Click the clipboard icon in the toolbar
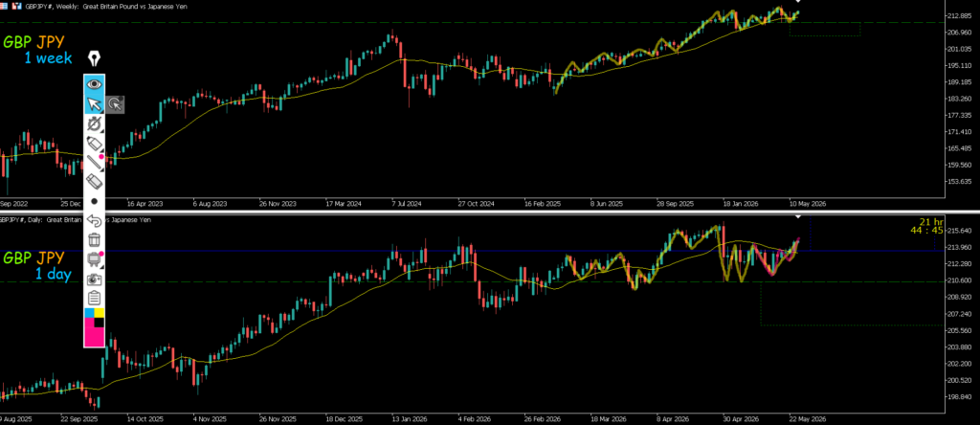980x425 pixels. point(95,298)
